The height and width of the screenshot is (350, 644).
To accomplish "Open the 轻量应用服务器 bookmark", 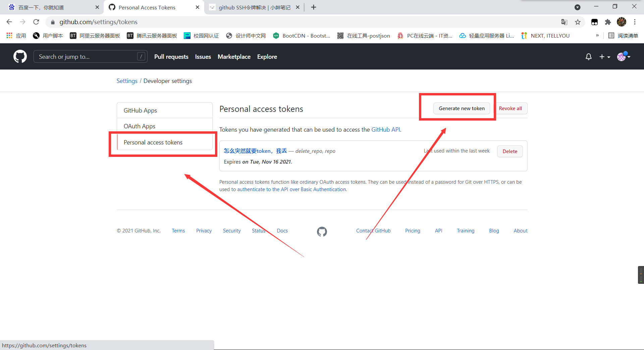I will click(x=486, y=36).
